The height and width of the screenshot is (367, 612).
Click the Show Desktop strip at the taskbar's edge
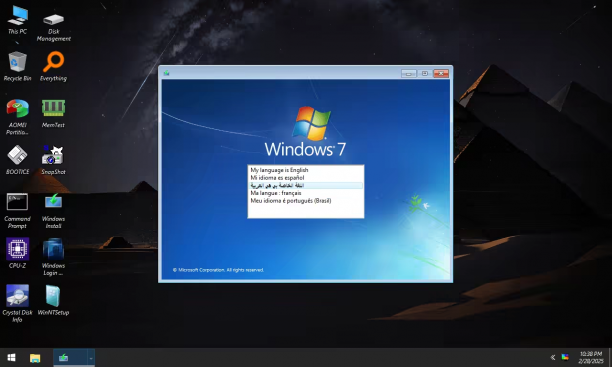tap(610, 358)
